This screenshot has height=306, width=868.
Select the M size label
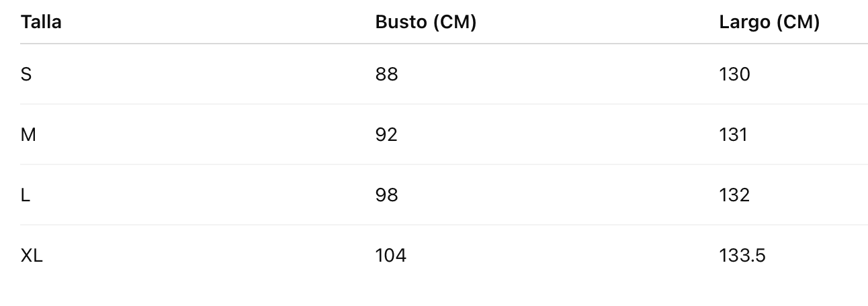click(28, 135)
